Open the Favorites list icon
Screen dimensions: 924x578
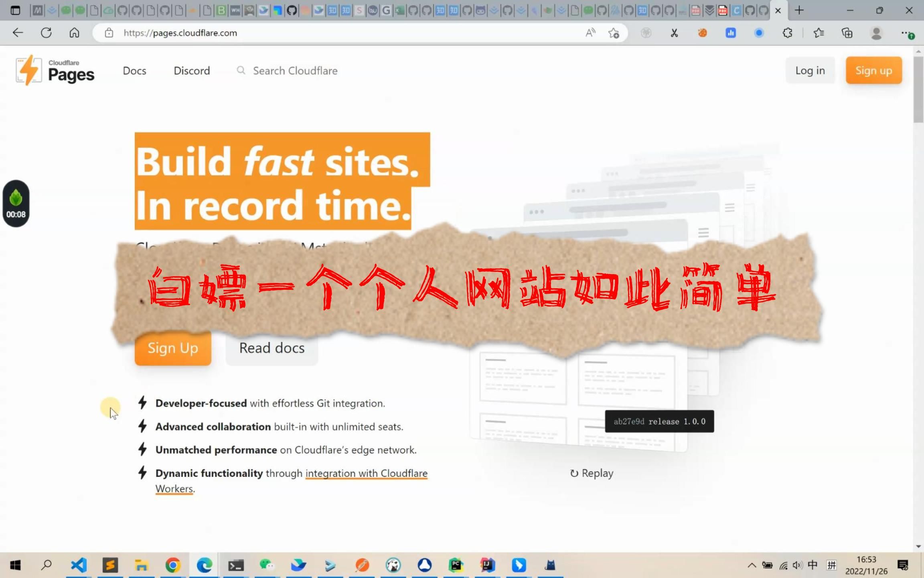[819, 33]
